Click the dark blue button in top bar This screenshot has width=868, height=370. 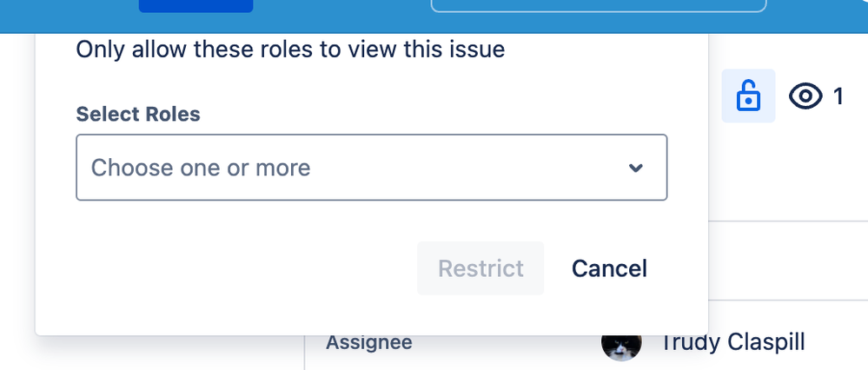point(196,5)
